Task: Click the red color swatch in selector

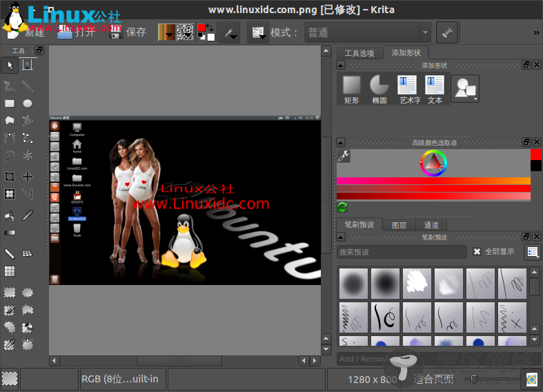Action: click(x=535, y=155)
